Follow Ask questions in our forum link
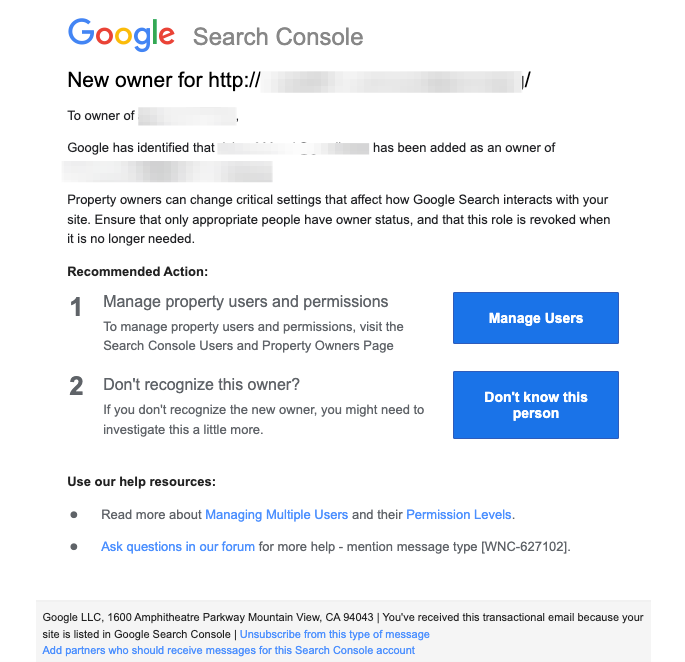The image size is (685, 662). click(178, 547)
